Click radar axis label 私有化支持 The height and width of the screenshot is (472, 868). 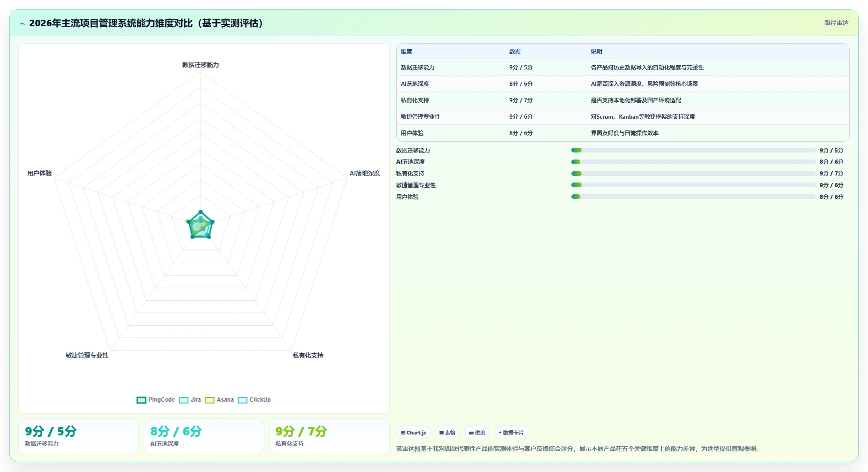(308, 355)
